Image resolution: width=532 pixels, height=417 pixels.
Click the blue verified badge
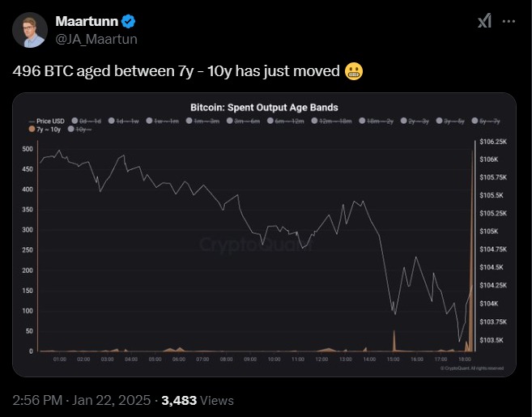tap(128, 21)
